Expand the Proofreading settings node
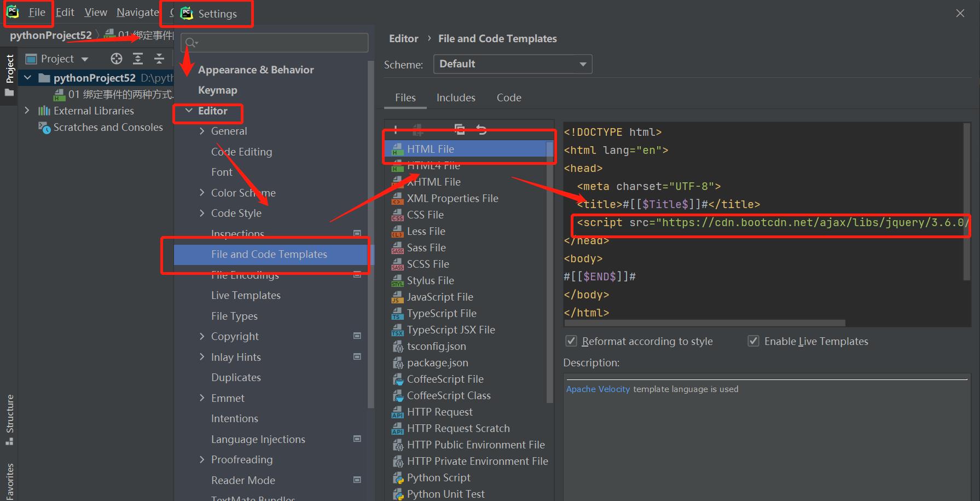The width and height of the screenshot is (980, 501). [x=202, y=459]
